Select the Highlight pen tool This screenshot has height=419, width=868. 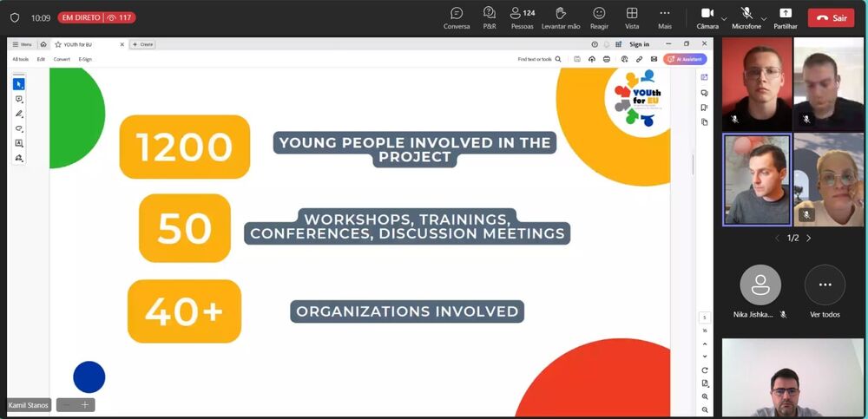click(x=19, y=114)
